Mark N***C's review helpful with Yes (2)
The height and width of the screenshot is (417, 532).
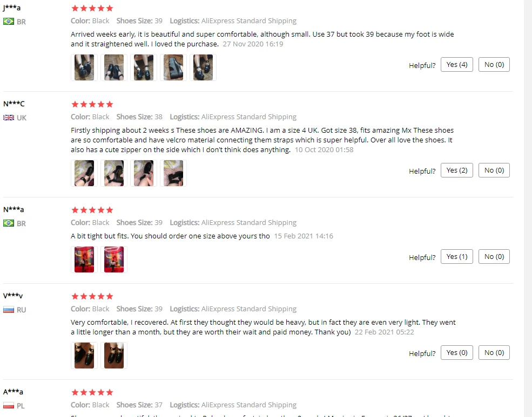457,170
